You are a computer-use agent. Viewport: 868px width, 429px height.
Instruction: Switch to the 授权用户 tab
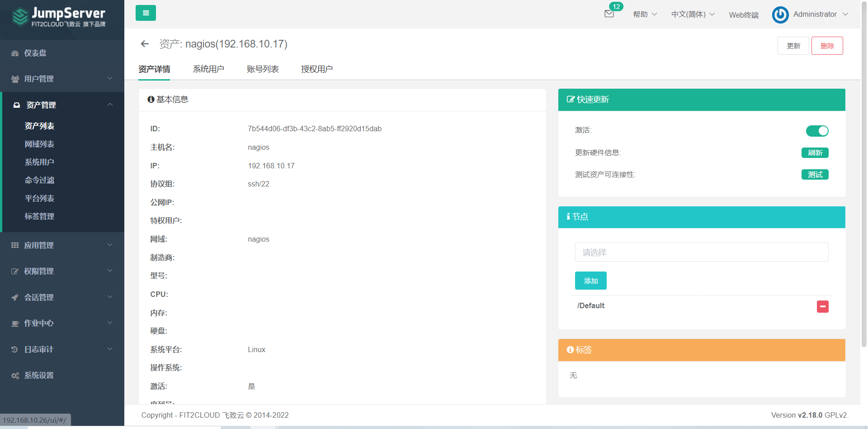317,69
